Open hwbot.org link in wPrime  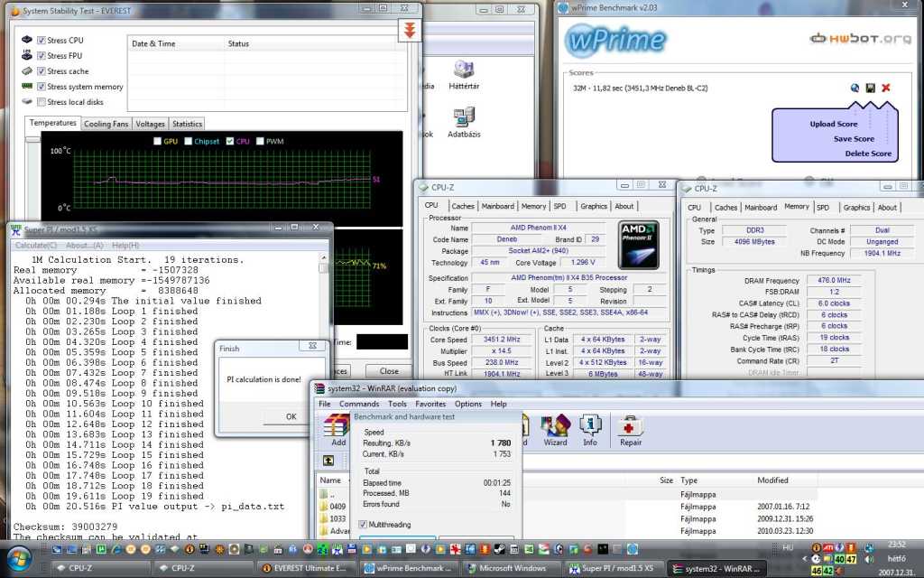pyautogui.click(x=861, y=39)
